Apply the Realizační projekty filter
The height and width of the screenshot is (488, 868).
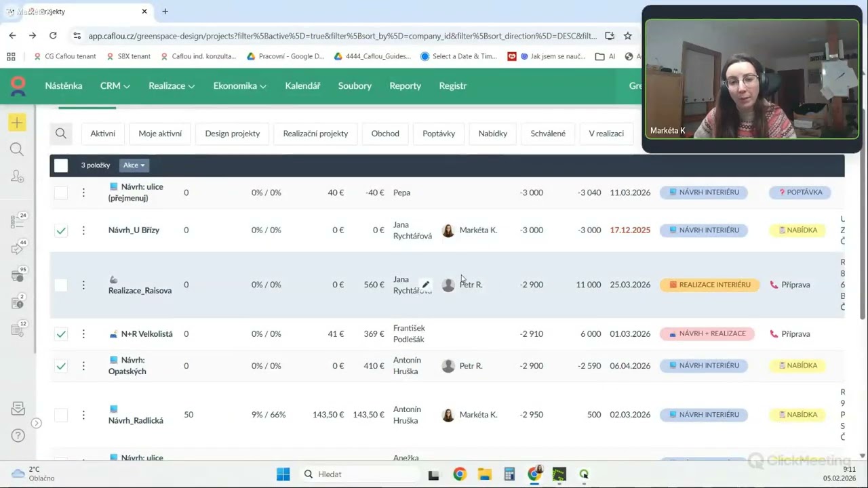pos(315,134)
